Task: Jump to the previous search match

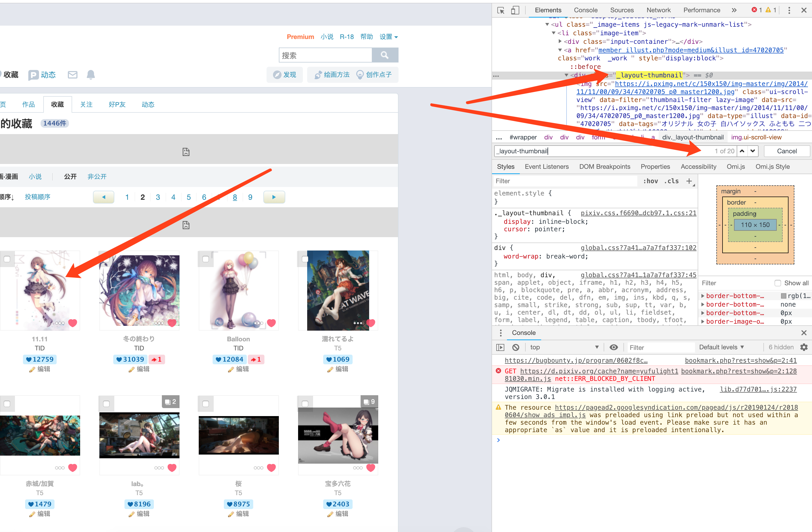Action: pyautogui.click(x=742, y=151)
